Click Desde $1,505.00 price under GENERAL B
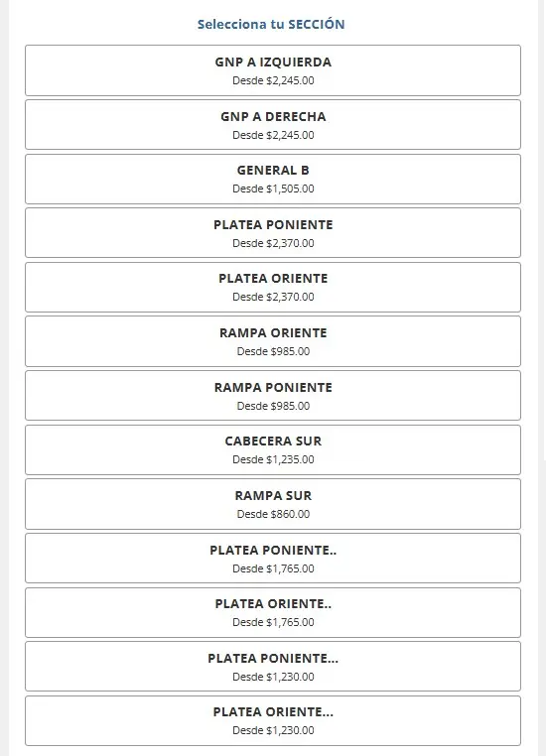This screenshot has width=546, height=756. coord(273,189)
